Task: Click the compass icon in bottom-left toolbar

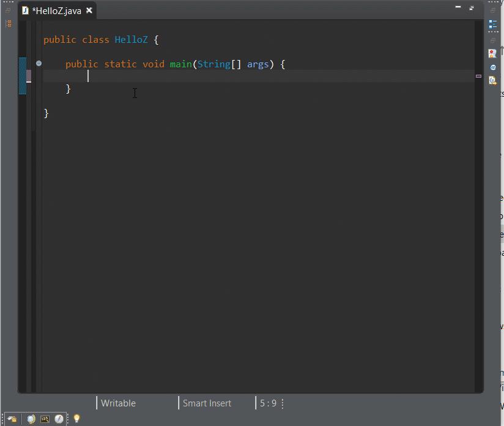Action: click(59, 419)
